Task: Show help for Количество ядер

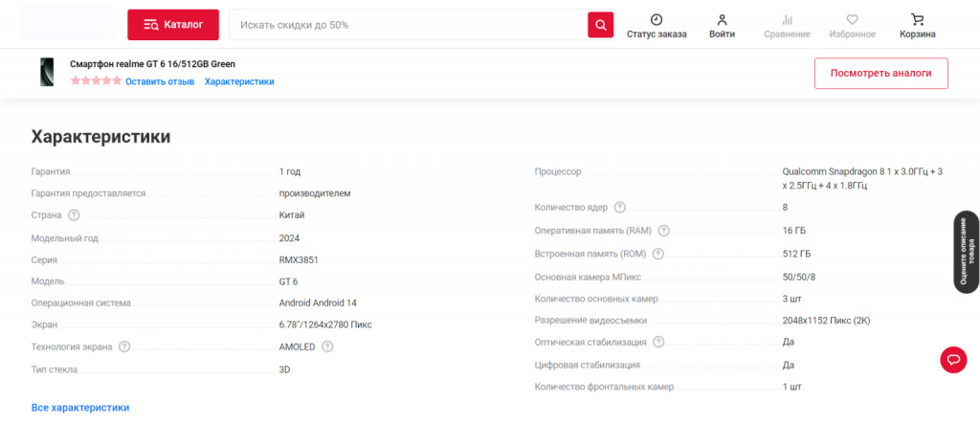Action: (x=619, y=208)
